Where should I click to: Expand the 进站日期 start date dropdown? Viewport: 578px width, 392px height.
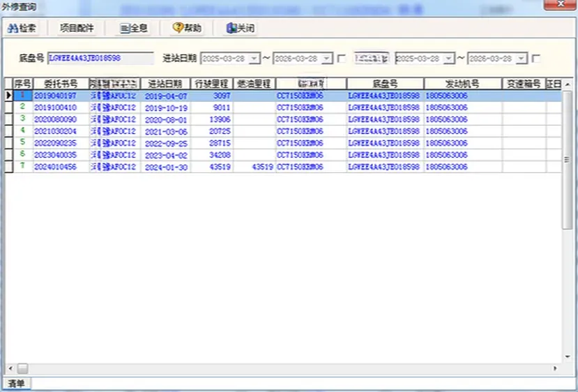click(254, 59)
